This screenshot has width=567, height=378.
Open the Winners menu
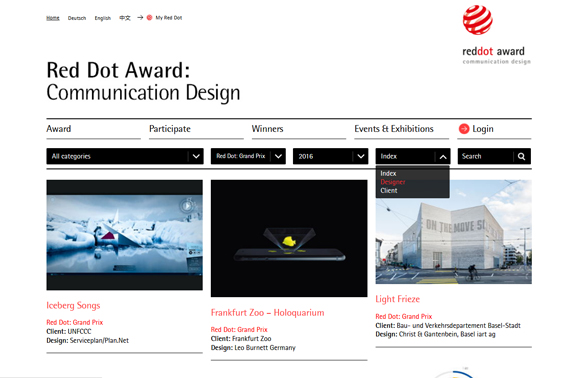tap(267, 129)
